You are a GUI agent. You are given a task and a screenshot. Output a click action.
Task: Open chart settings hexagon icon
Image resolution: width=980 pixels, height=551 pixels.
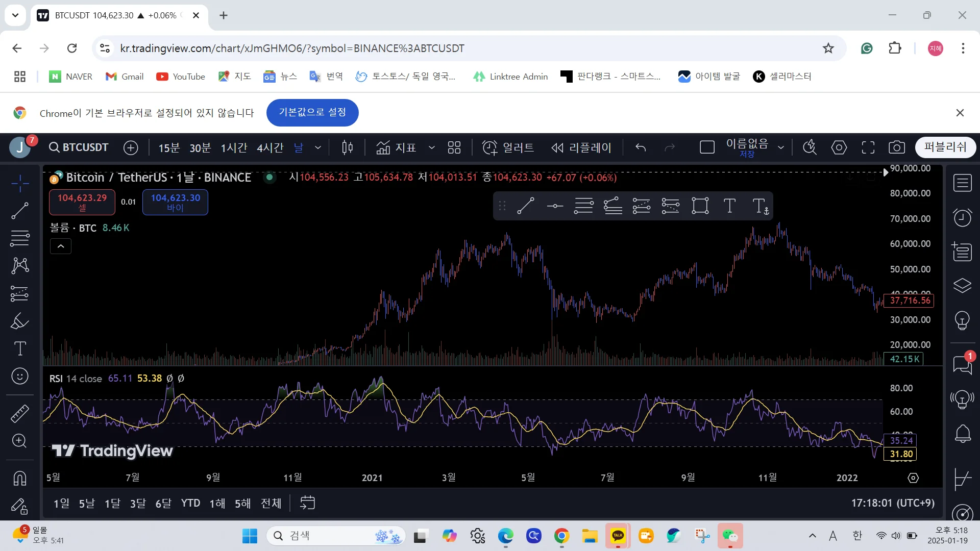(x=839, y=148)
